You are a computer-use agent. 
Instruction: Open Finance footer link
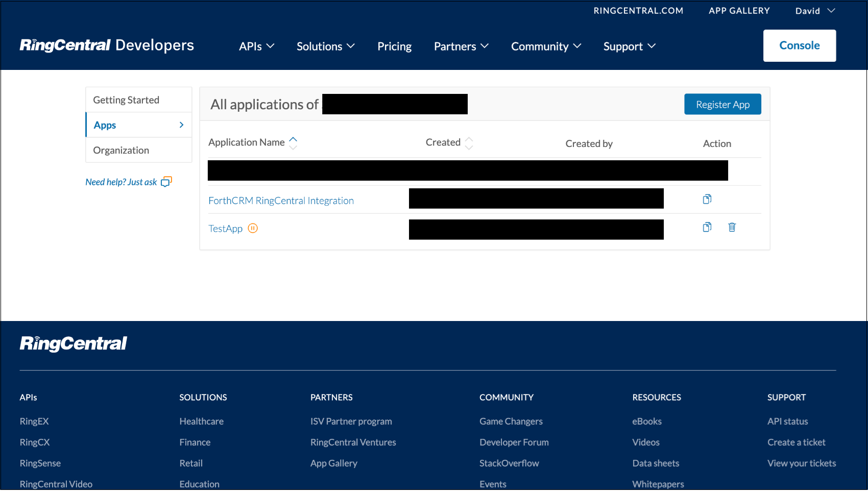(195, 442)
